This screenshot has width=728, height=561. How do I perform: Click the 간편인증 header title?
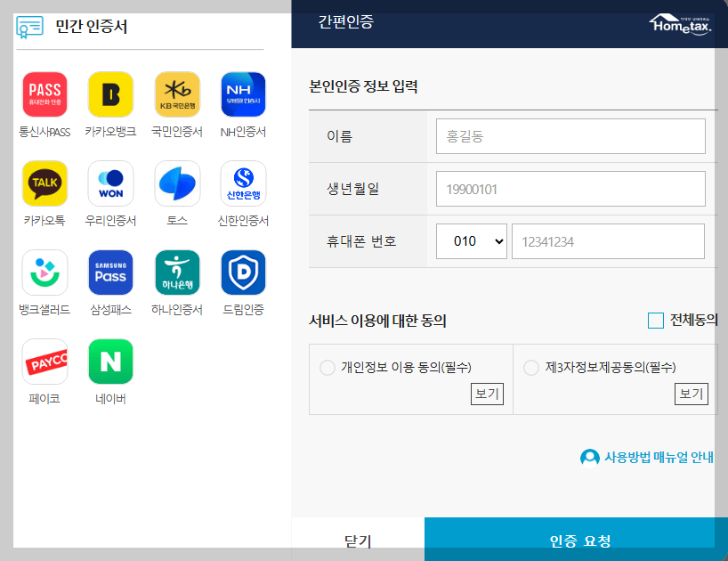pos(346,22)
